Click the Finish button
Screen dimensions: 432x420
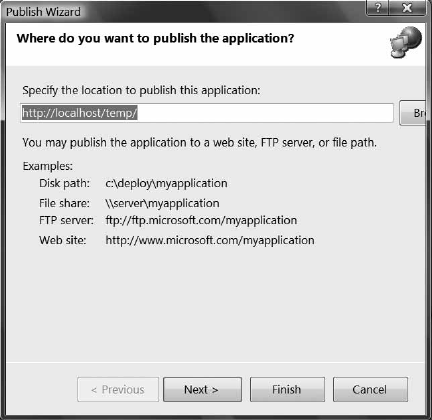pyautogui.click(x=287, y=389)
